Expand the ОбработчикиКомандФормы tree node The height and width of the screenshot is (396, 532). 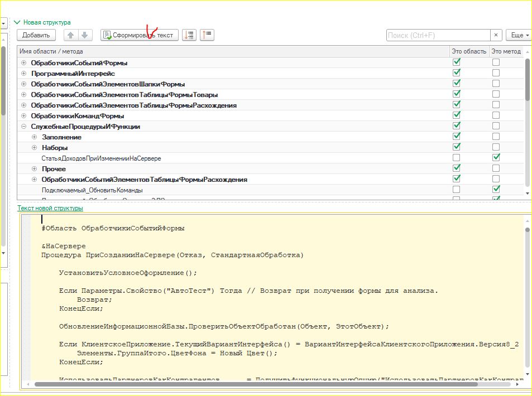(24, 115)
